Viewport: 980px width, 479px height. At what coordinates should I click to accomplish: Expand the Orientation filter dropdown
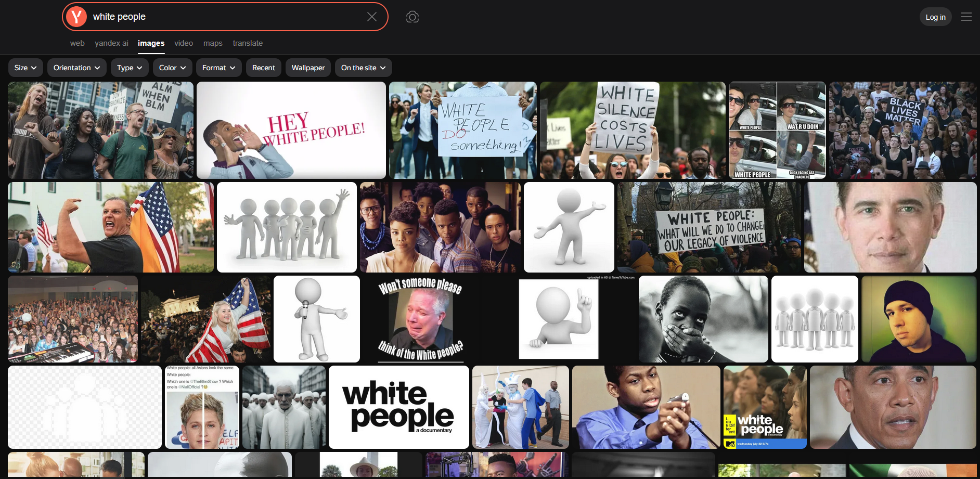click(x=77, y=68)
